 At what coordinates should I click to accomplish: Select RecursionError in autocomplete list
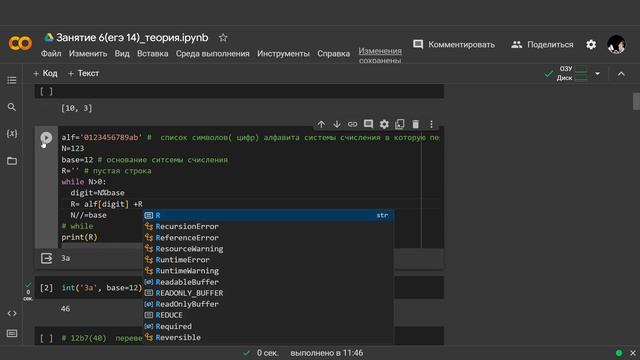[269, 227]
